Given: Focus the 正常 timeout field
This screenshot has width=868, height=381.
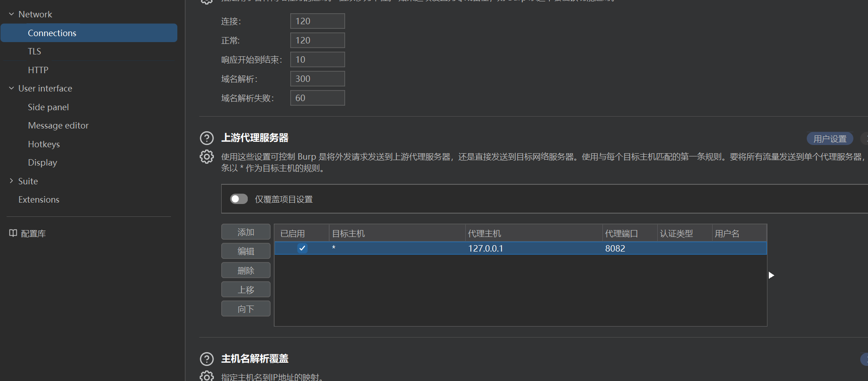Looking at the screenshot, I should pos(318,40).
